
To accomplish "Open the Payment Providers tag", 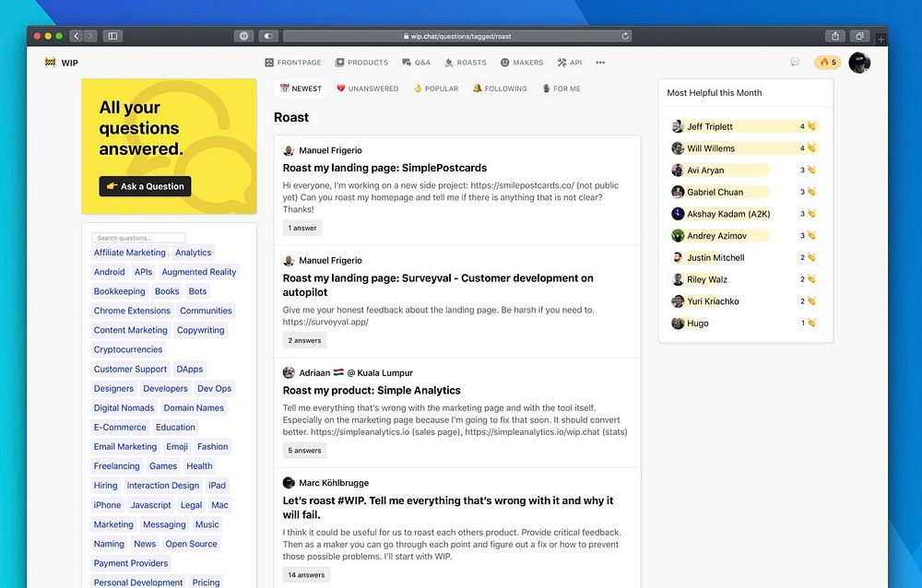I will (x=131, y=563).
